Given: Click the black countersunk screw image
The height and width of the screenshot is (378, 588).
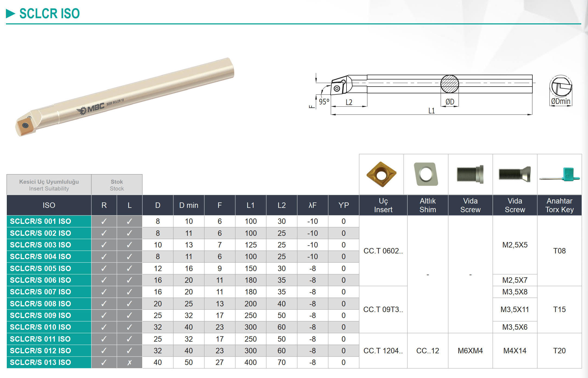Looking at the screenshot, I should tap(514, 174).
